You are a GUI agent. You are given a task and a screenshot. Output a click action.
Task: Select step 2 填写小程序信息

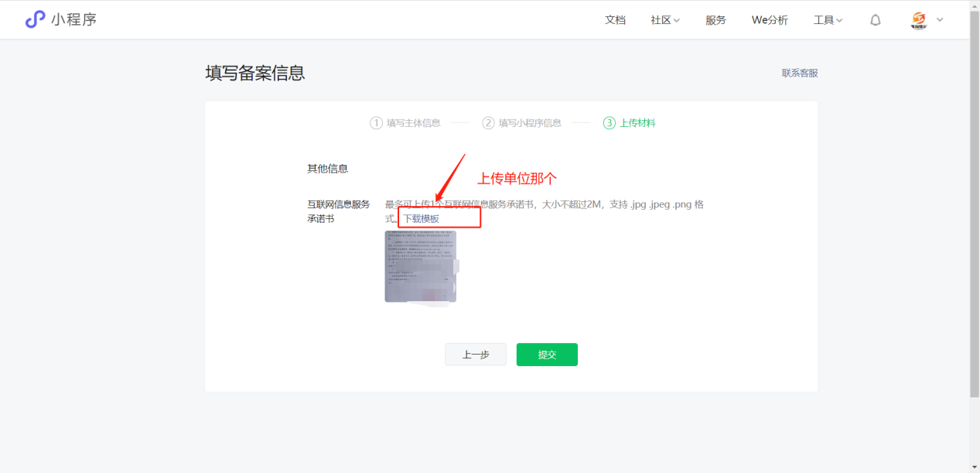click(522, 122)
